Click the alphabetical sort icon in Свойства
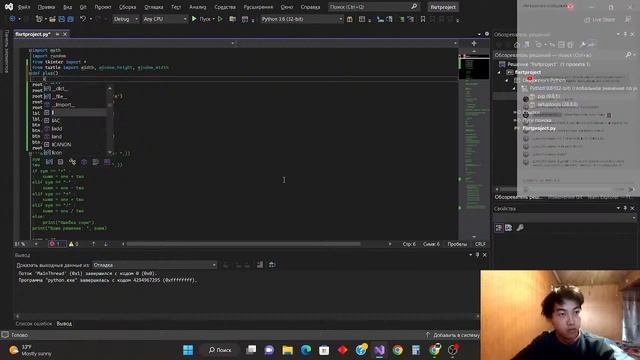The width and height of the screenshot is (640, 360). click(509, 228)
